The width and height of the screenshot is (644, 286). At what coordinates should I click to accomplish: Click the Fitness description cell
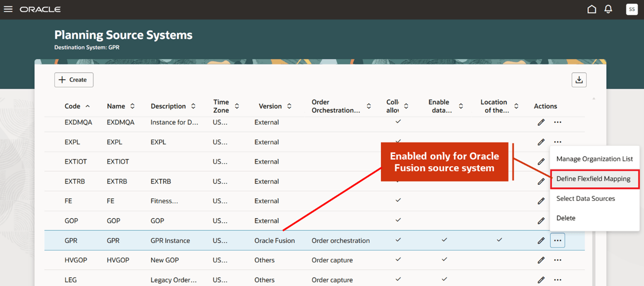pyautogui.click(x=164, y=201)
